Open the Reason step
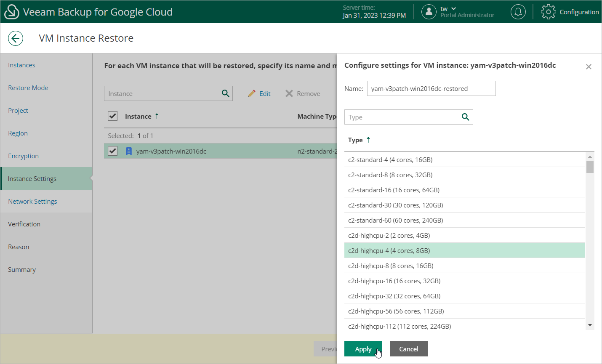The height and width of the screenshot is (364, 602). coord(19,247)
